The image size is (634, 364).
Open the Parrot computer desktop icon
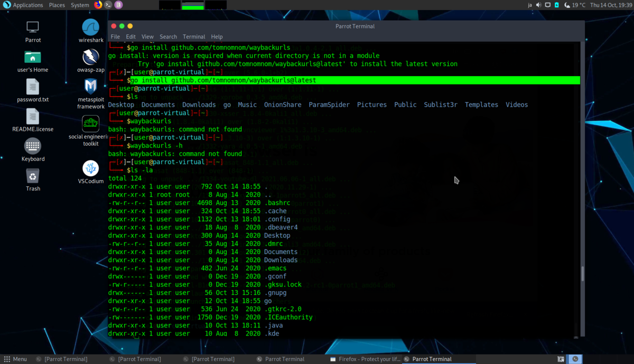pyautogui.click(x=33, y=31)
